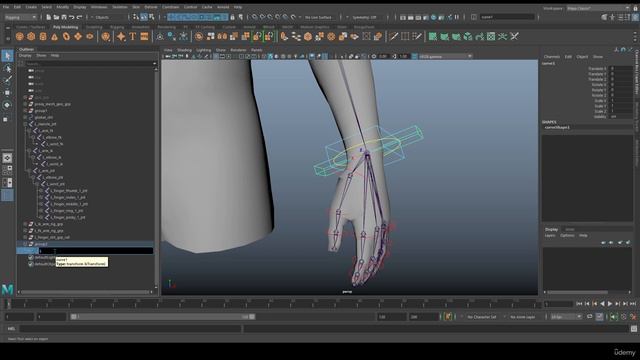The width and height of the screenshot is (640, 360).
Task: Click the Translate X value field
Action: pyautogui.click(x=621, y=69)
